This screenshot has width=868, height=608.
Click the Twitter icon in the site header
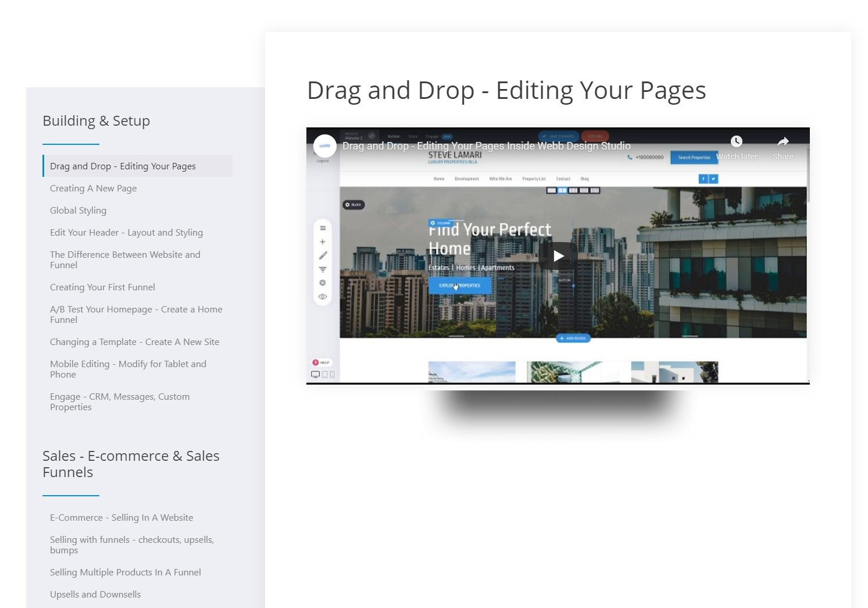(x=713, y=179)
